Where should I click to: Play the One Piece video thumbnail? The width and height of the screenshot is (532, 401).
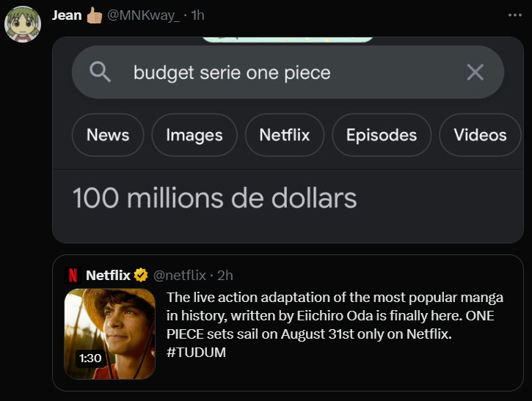pos(110,334)
